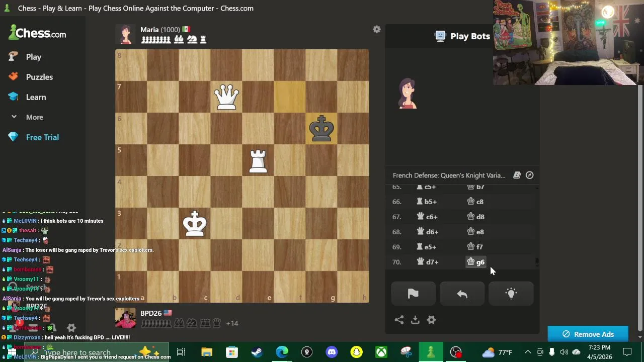This screenshot has height=362, width=644.
Task: Select the white king on c3
Action: pos(195,223)
